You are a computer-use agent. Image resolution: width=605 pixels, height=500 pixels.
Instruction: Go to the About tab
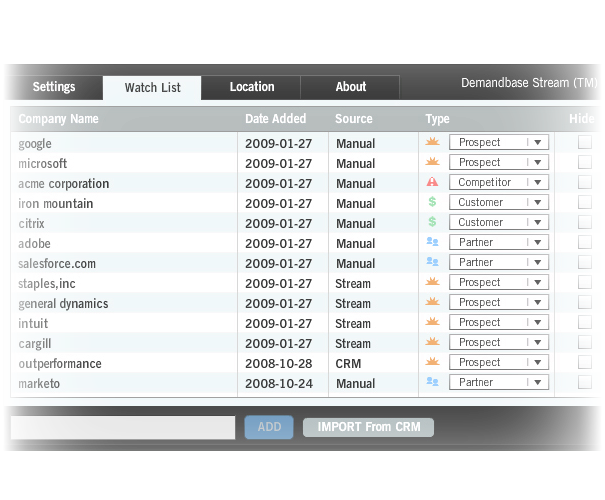click(350, 87)
